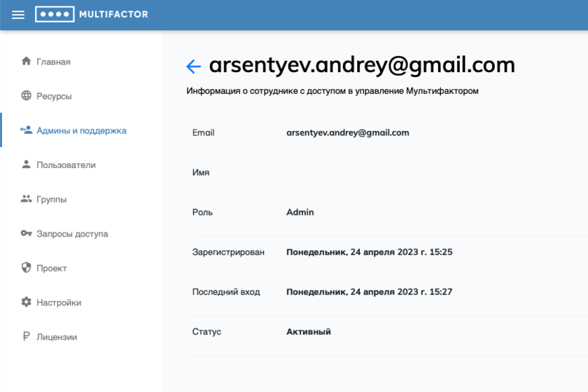Go to Запросы доступа
The height and width of the screenshot is (392, 588).
click(72, 234)
